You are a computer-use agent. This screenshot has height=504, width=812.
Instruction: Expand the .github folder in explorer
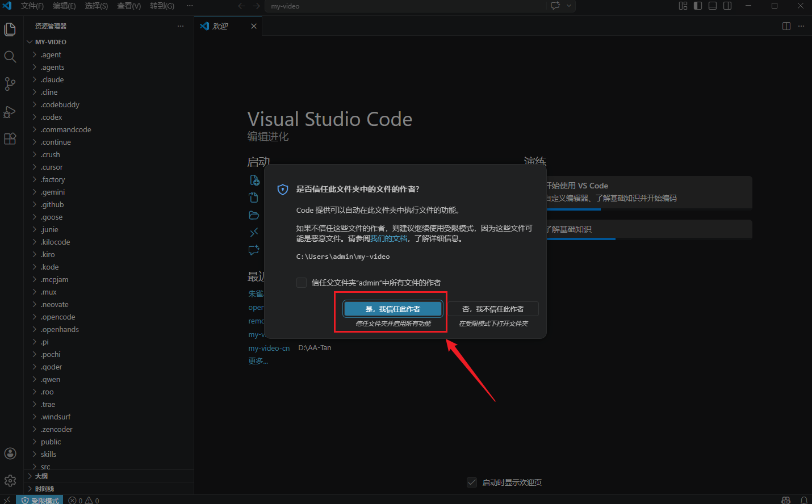(x=52, y=205)
